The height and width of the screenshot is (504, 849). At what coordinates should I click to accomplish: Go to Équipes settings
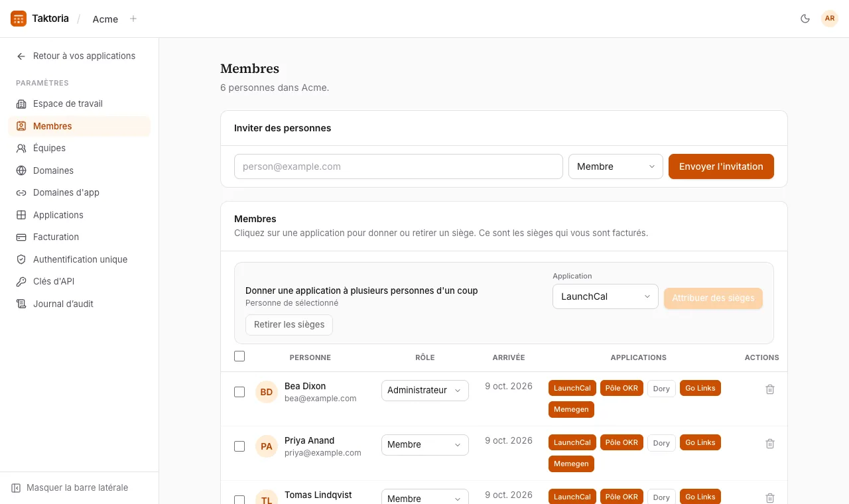(x=80, y=149)
